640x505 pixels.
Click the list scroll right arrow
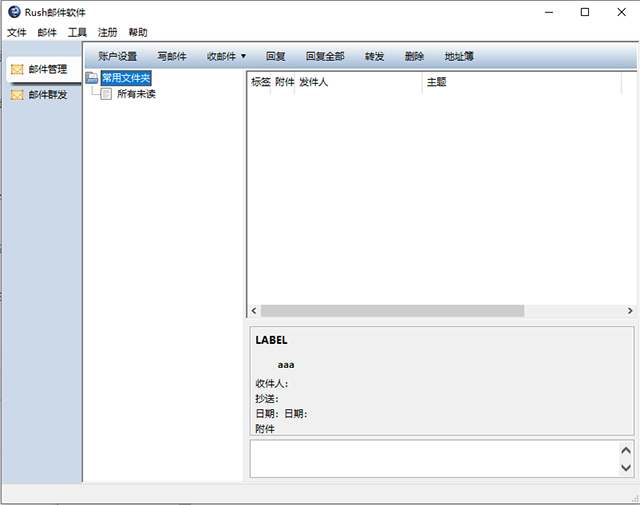coord(630,311)
